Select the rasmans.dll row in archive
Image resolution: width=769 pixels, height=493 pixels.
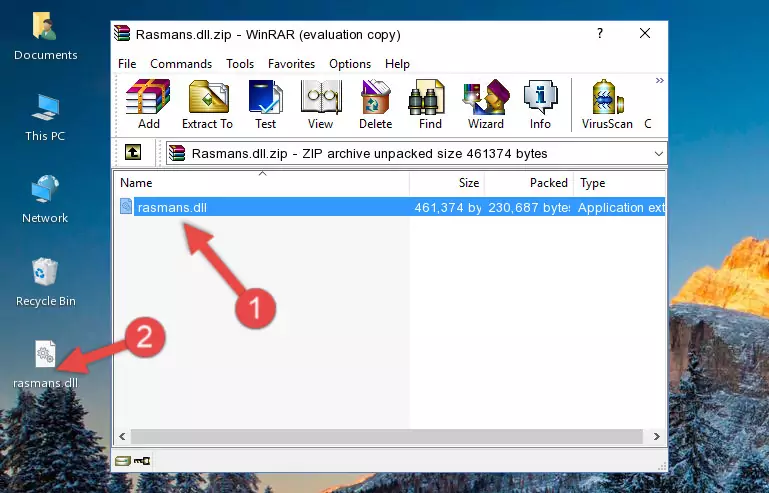(391, 207)
